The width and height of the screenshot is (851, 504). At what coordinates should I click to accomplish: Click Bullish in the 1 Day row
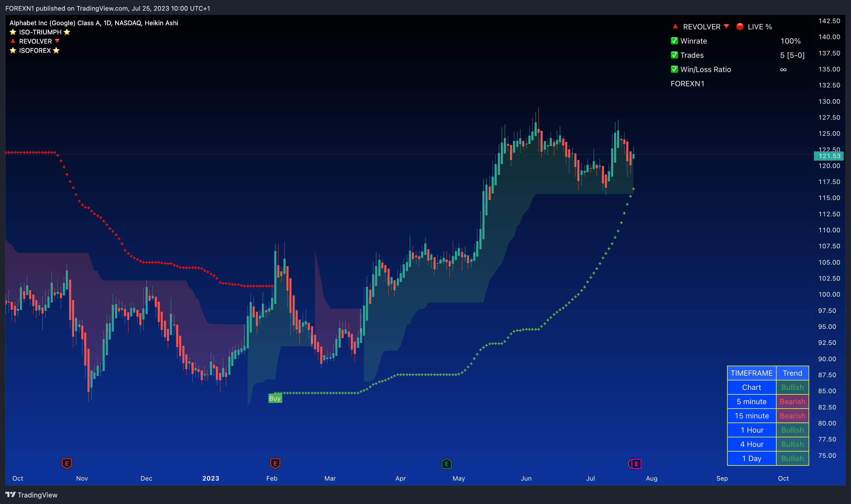point(793,458)
